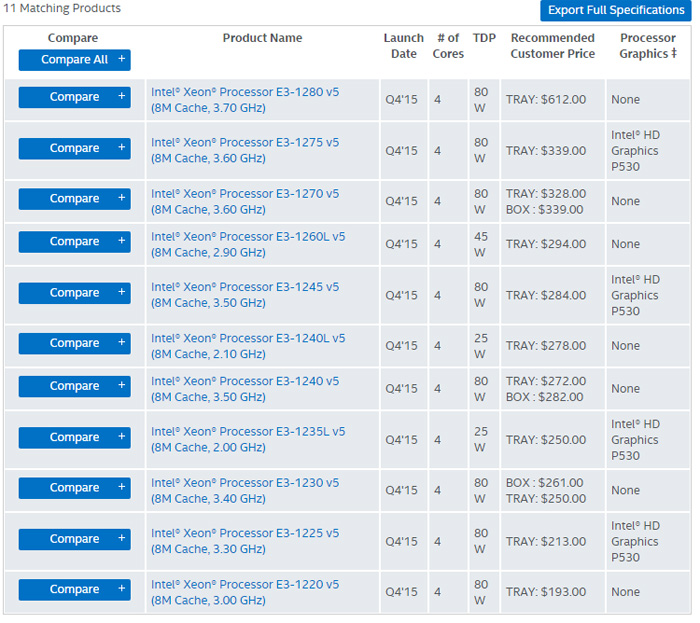Image resolution: width=700 pixels, height=623 pixels.
Task: Compare the E3-1260L v5 processor
Action: 75,241
